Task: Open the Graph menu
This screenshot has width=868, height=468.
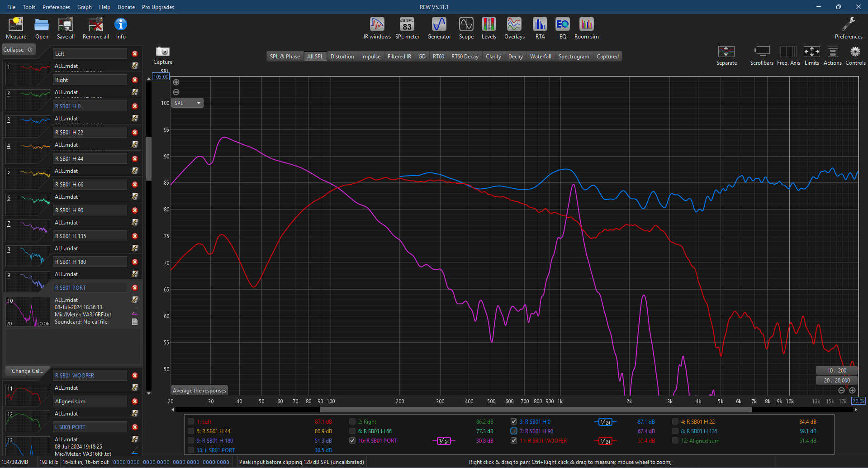Action: point(84,7)
